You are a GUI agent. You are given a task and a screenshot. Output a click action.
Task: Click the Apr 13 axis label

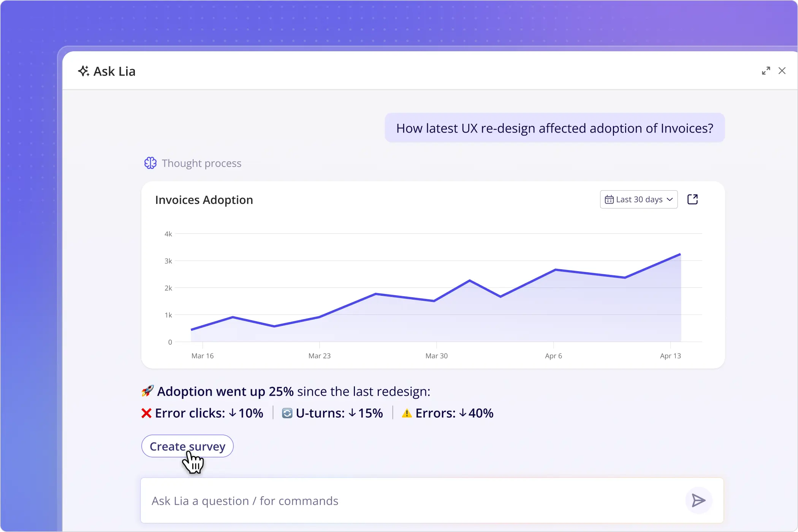pyautogui.click(x=670, y=356)
